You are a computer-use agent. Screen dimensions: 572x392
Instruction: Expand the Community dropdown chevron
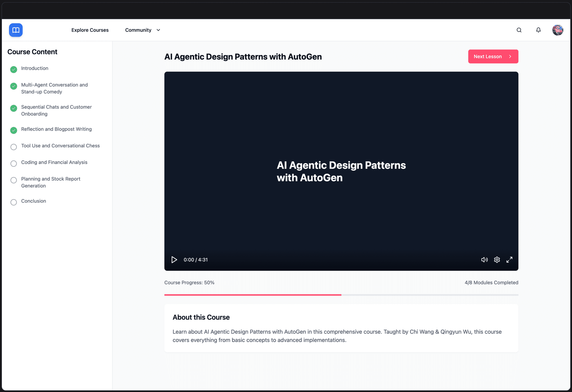click(x=158, y=30)
